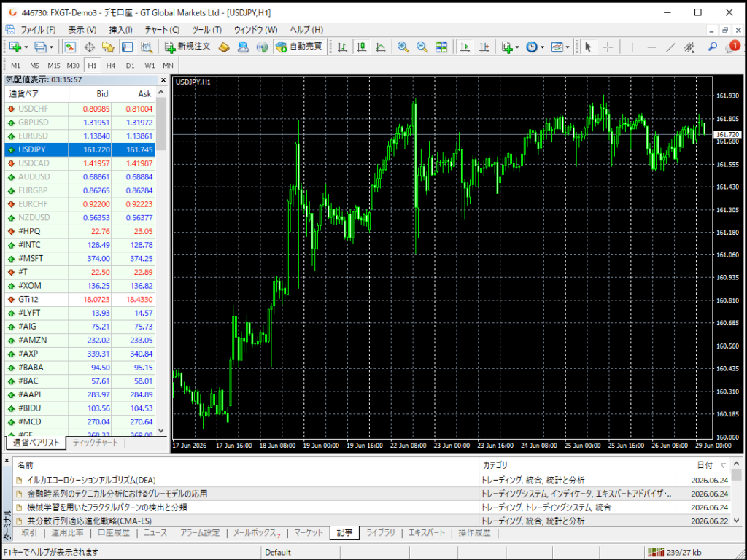Select the M15 timeframe
The image size is (747, 560).
coord(54,66)
